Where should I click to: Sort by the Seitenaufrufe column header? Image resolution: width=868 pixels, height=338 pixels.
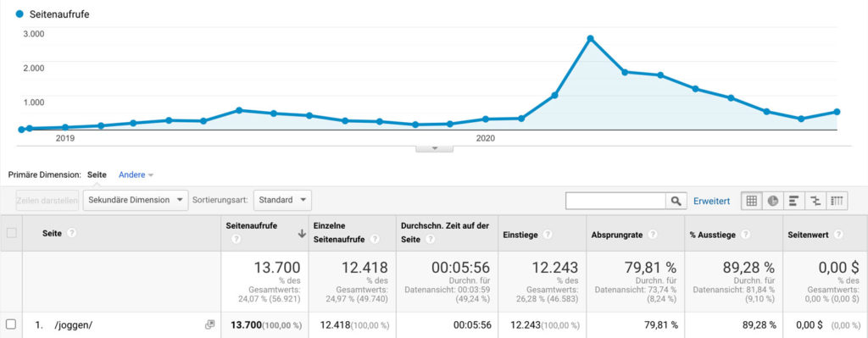pos(252,225)
